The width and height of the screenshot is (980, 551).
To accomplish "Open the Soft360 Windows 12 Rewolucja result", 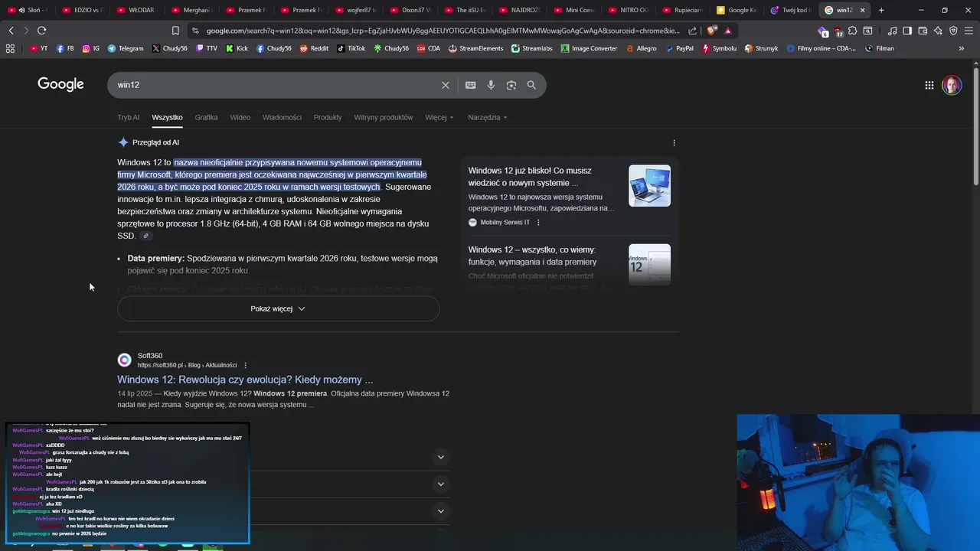I will (x=245, y=380).
